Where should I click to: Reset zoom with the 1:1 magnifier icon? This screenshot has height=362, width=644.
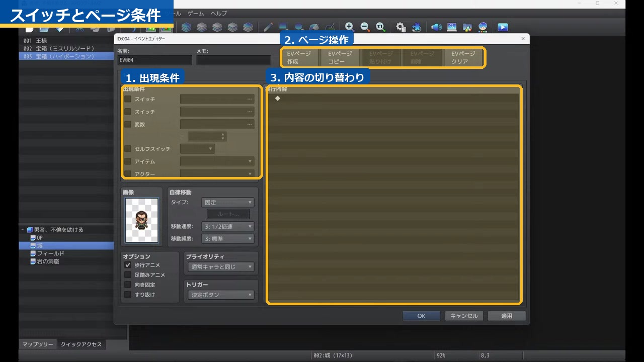pos(381,27)
